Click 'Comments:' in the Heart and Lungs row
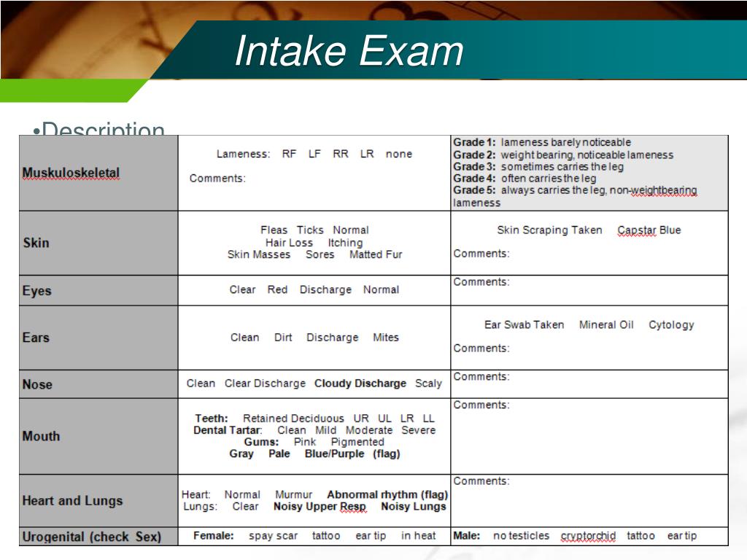The image size is (747, 560). click(481, 481)
